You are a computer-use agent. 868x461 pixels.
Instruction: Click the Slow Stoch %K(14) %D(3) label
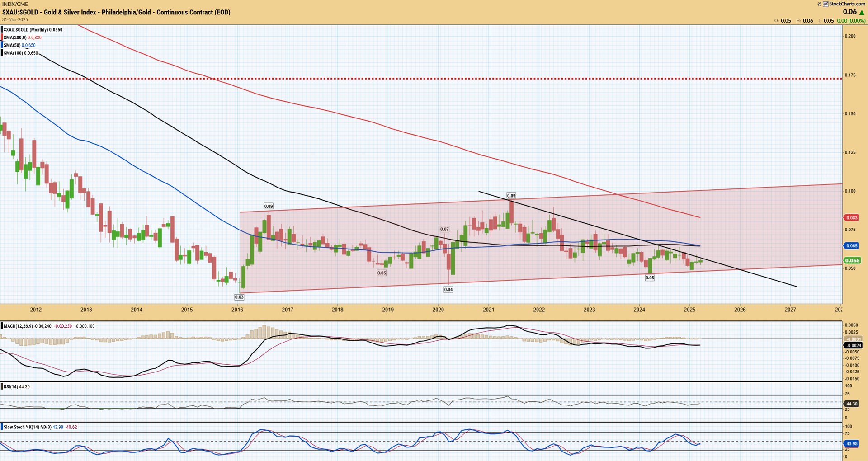tap(27, 427)
